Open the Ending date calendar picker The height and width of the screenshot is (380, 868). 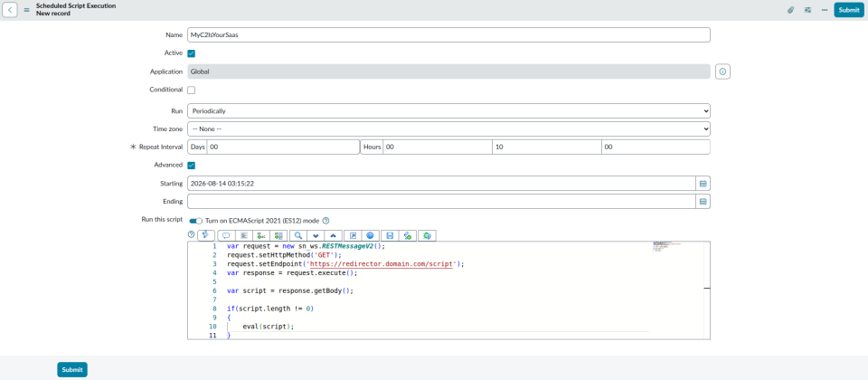[x=703, y=202]
